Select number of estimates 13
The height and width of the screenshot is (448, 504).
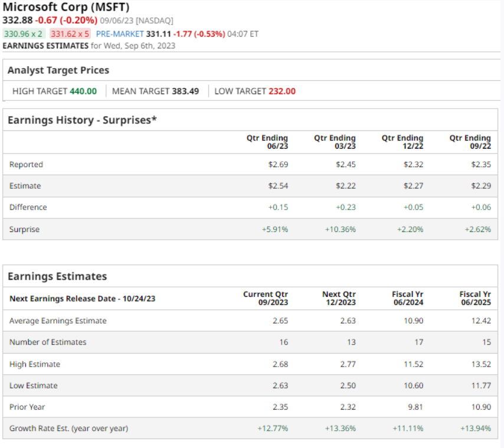coord(351,342)
